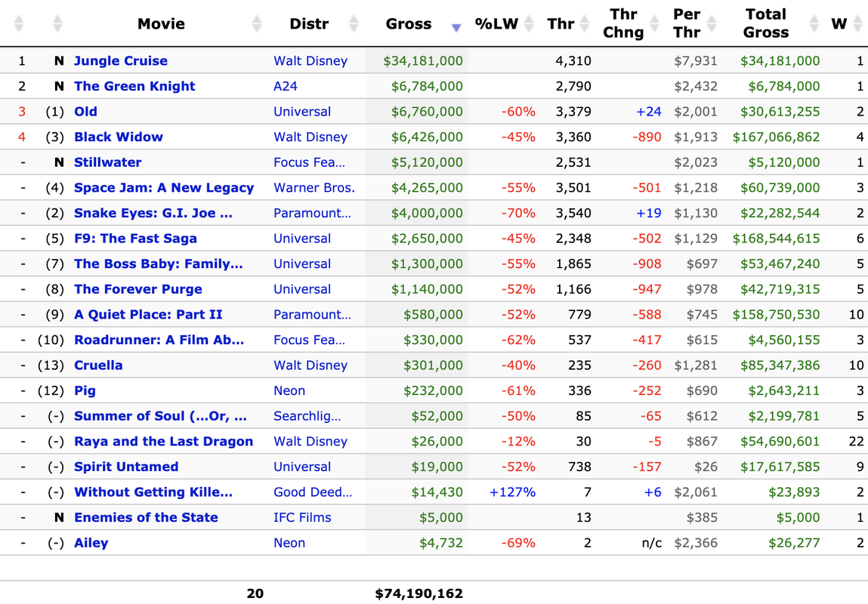Open the Spirit Untamed link
The image size is (868, 604).
pyautogui.click(x=126, y=467)
